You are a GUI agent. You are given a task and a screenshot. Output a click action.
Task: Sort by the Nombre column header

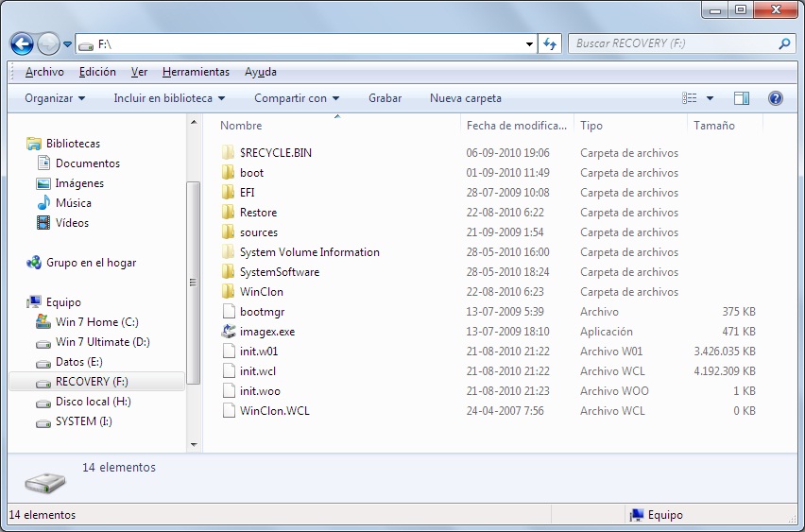[x=336, y=126]
